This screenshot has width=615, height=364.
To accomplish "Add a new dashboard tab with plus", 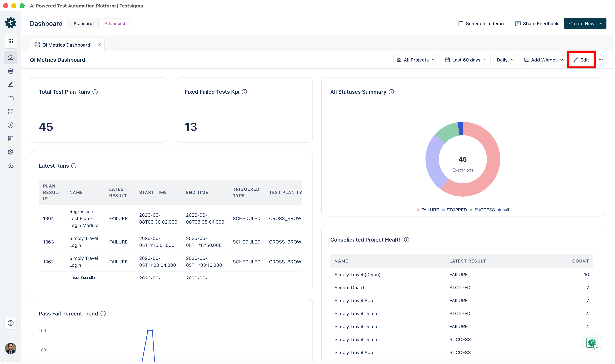I will tap(112, 45).
